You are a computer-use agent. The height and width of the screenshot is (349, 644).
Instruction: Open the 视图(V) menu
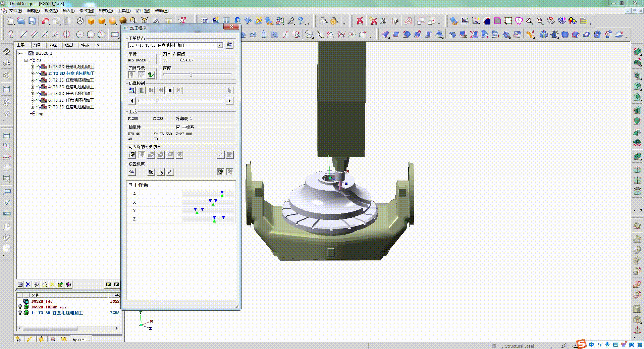click(51, 11)
